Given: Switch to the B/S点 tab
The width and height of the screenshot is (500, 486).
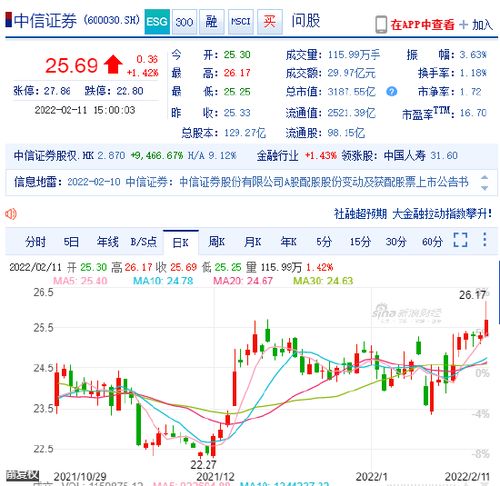Looking at the screenshot, I should point(144,242).
